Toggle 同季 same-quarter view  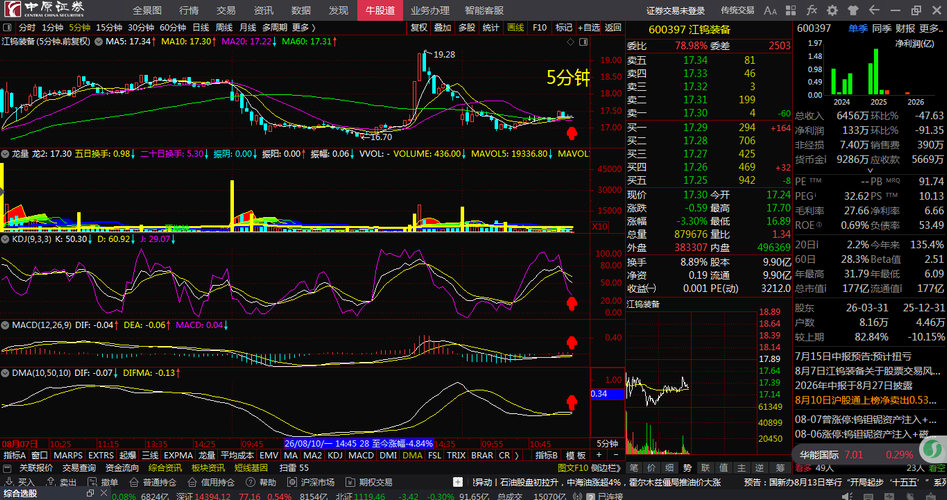[x=882, y=28]
